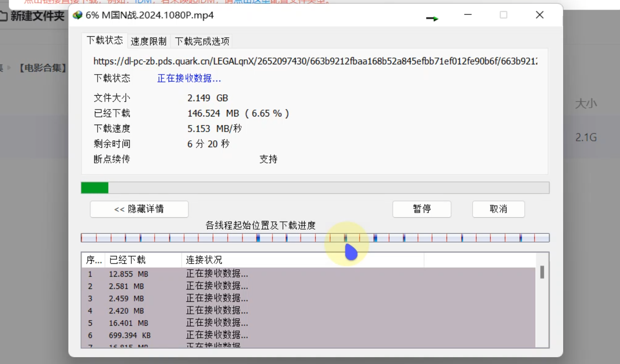Click the 正在接收数据... status text

click(189, 79)
